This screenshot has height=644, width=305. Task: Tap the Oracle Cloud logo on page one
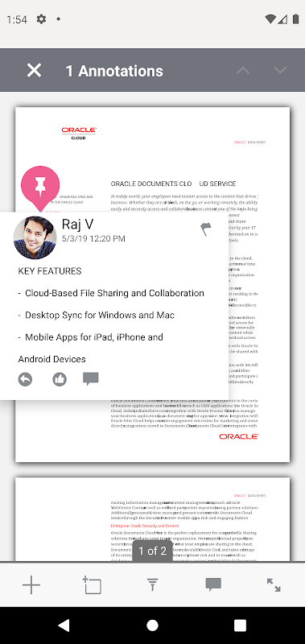tap(79, 133)
